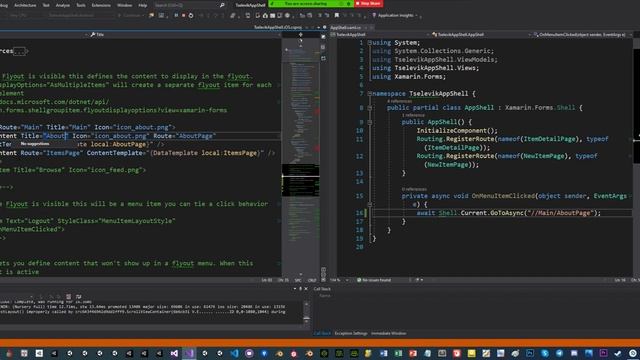
Task: Click the Visual Studio search box
Action: (x=189, y=5)
